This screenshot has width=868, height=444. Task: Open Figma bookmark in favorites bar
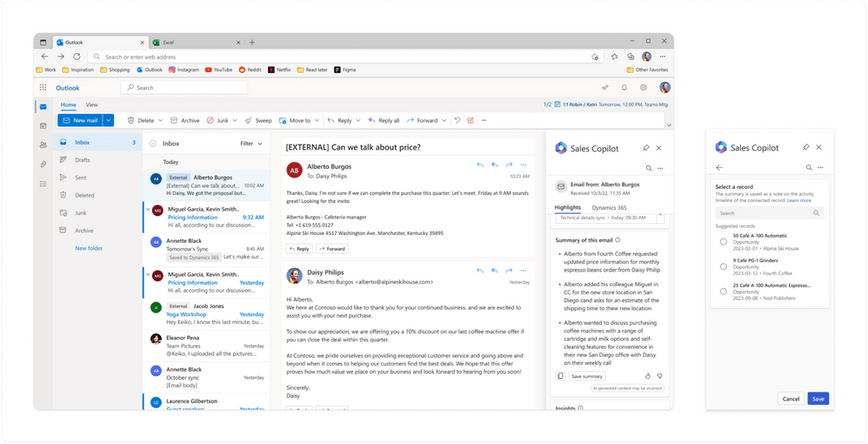(x=345, y=70)
